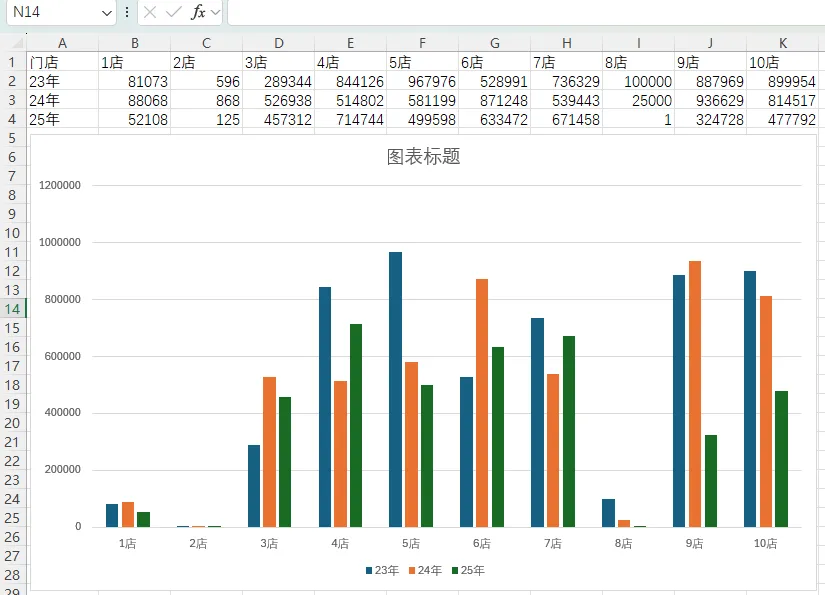Select cell containing 967976
The height and width of the screenshot is (595, 825).
point(422,82)
